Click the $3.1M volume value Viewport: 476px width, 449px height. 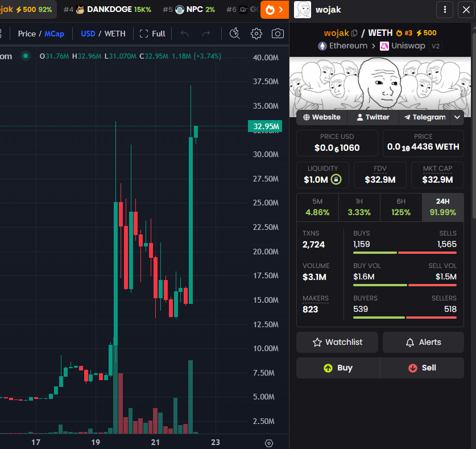pos(314,277)
